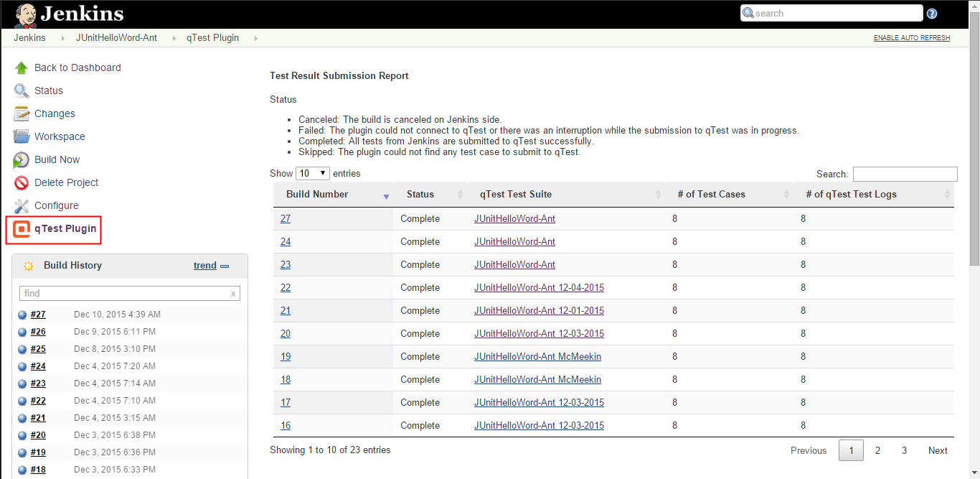
Task: Go to Next page of entries
Action: (x=937, y=450)
